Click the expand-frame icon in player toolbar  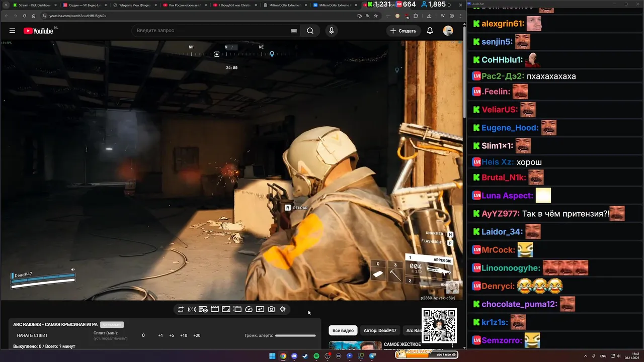[226, 309]
